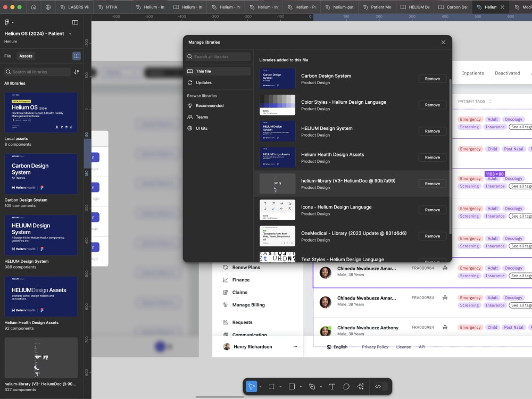Close the current Helium file tab
The height and width of the screenshot is (399, 532).
(502, 7)
